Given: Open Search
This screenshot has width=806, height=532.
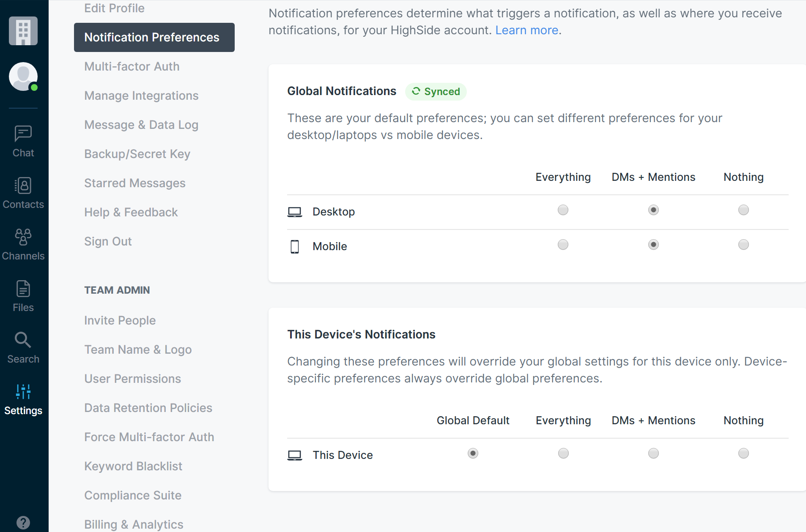Looking at the screenshot, I should pyautogui.click(x=23, y=348).
